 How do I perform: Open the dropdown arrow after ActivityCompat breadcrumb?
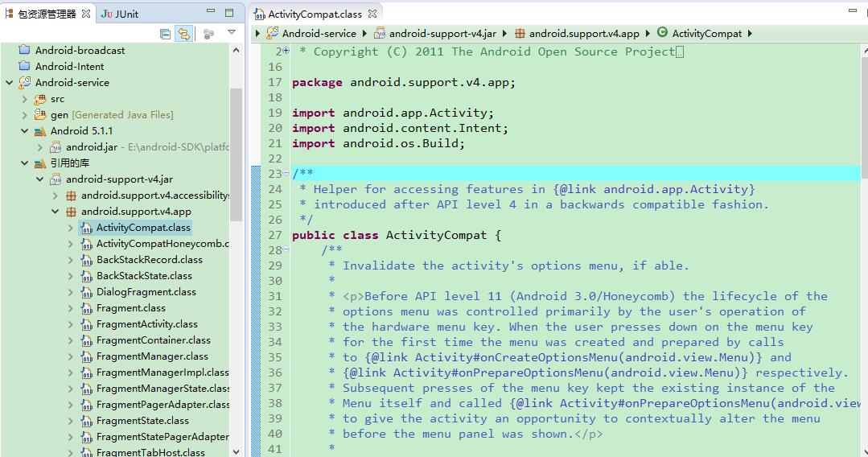point(750,33)
